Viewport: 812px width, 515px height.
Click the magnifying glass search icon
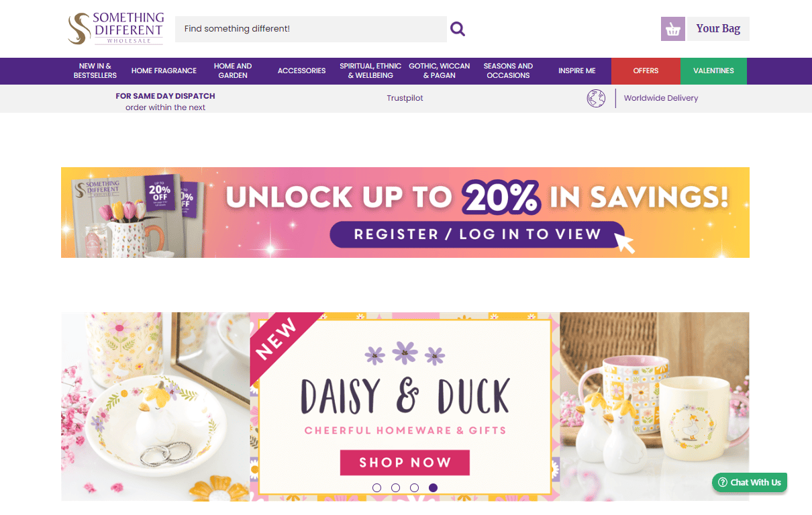(458, 29)
